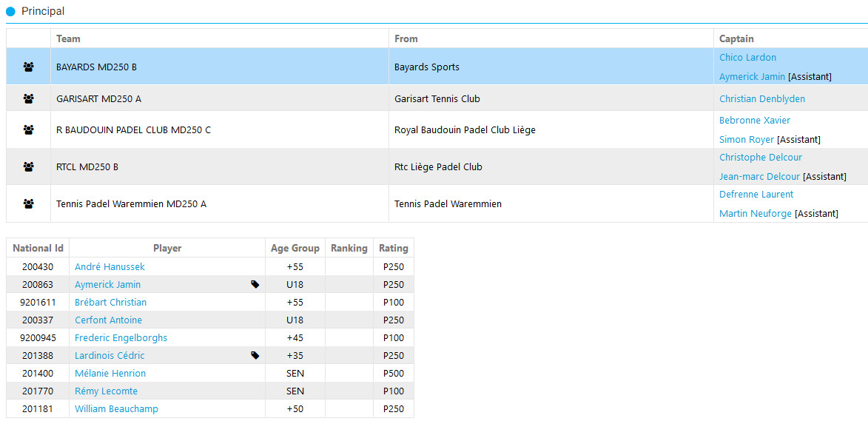Viewport: 868px width, 421px height.
Task: Click the team icon for BAYARDS MD250 B
Action: click(x=28, y=67)
